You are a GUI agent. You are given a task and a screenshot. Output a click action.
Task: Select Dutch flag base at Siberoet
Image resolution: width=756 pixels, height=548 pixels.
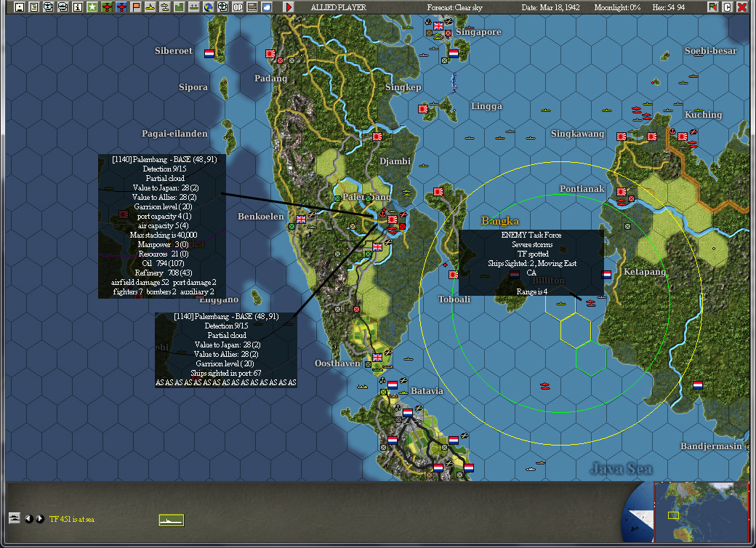click(209, 54)
